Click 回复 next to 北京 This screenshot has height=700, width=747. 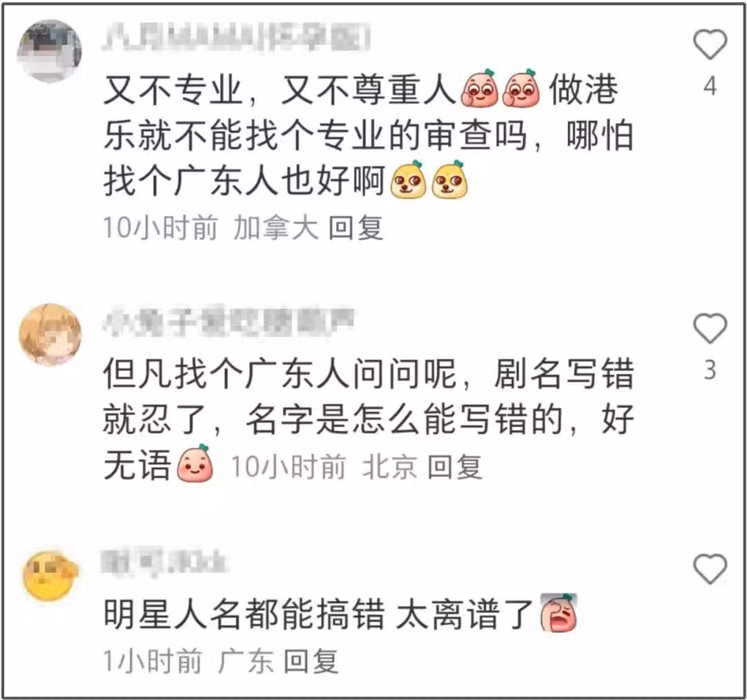click(x=454, y=466)
